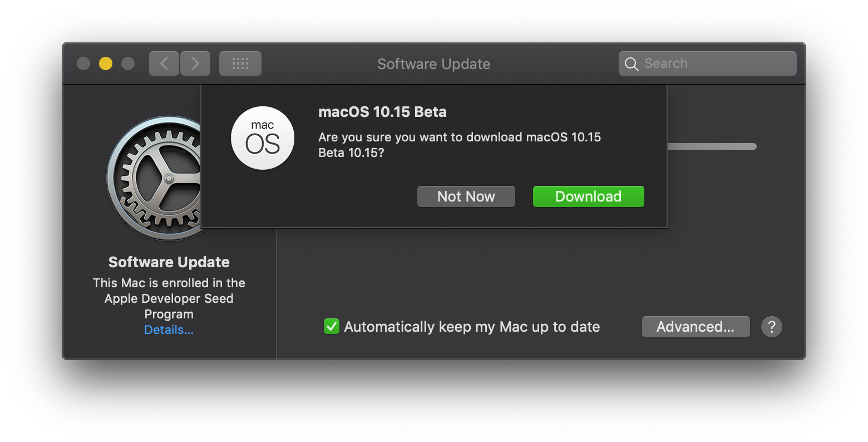Viewport: 868px width, 442px height.
Task: Click the Software Update window title
Action: click(x=434, y=64)
